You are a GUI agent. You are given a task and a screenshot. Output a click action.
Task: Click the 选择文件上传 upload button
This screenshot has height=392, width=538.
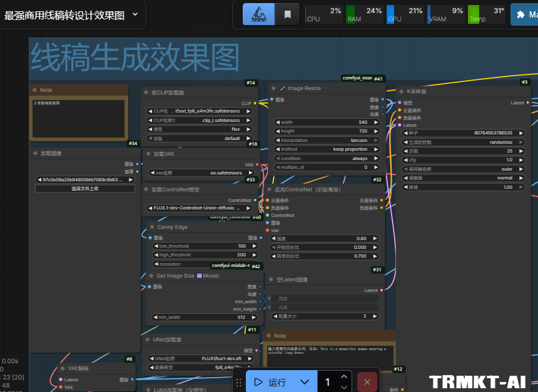[84, 189]
